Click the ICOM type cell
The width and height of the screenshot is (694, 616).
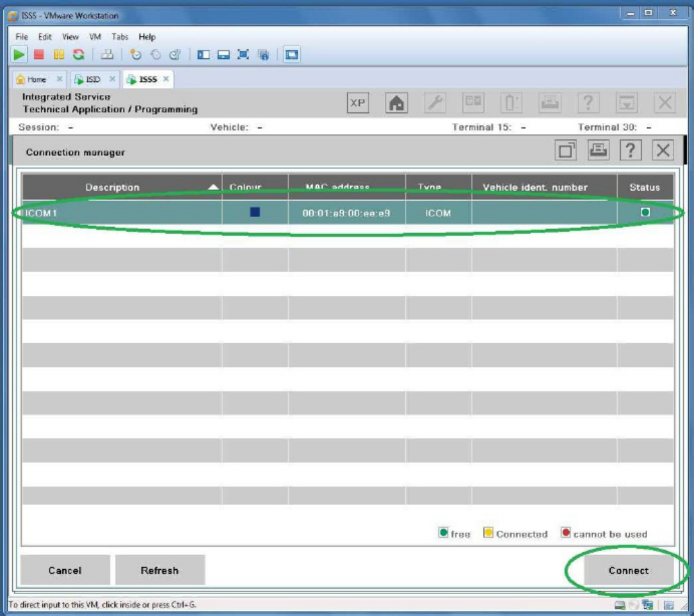[438, 213]
